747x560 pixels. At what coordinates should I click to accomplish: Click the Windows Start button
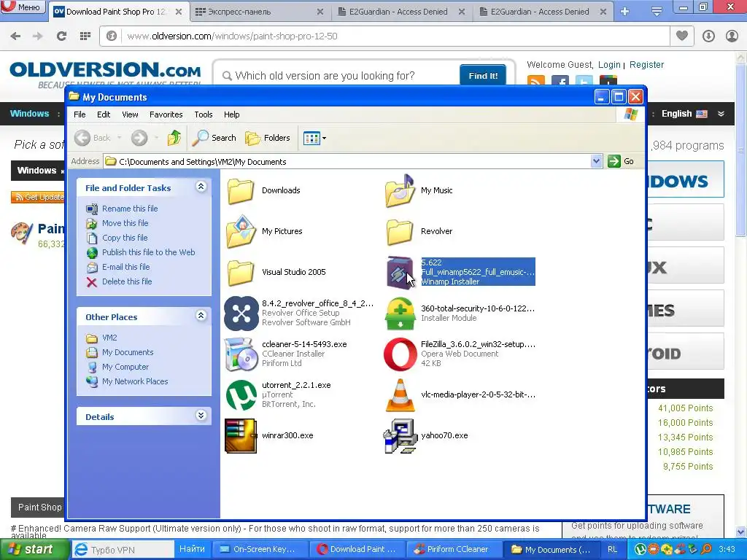pos(34,550)
